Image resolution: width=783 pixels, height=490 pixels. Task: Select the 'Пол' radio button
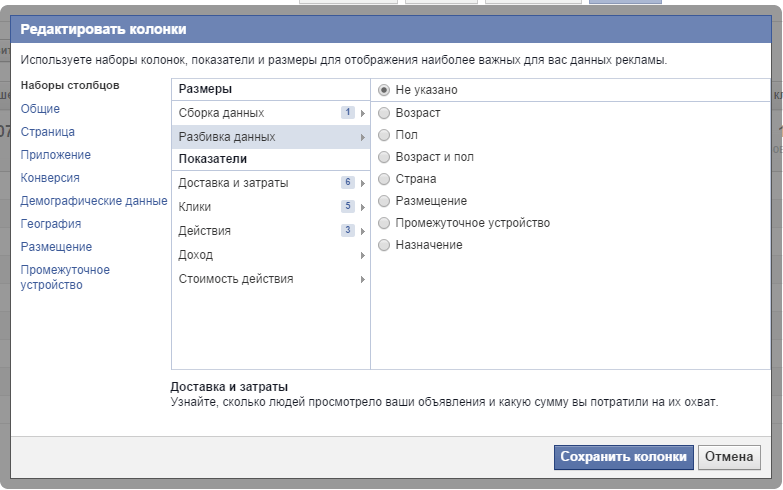click(x=384, y=135)
